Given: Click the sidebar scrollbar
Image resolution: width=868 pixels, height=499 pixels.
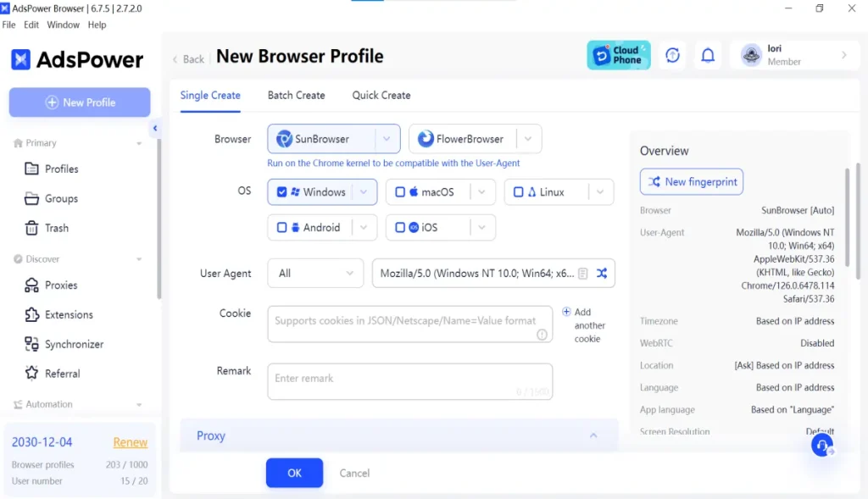Looking at the screenshot, I should point(159,219).
